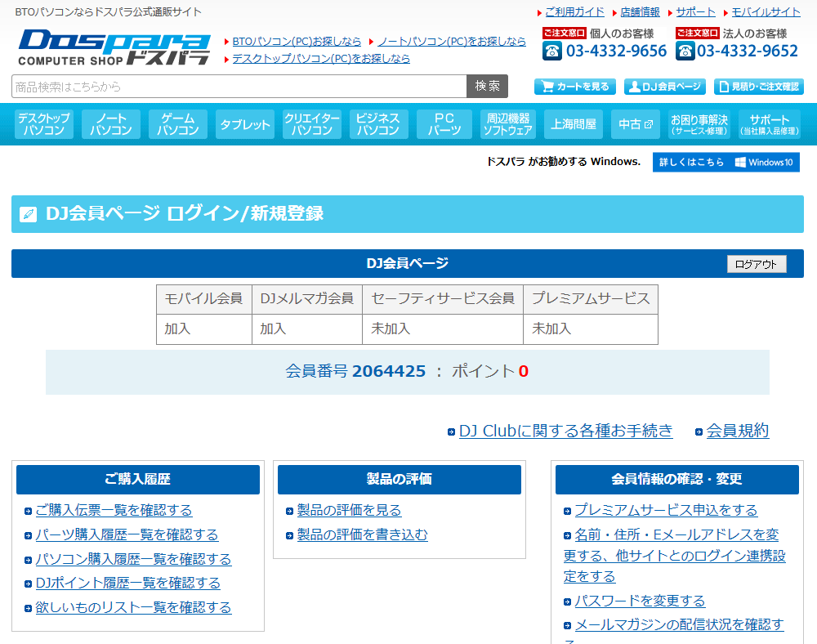
Task: Select the ゲームパソコン menu item
Action: tap(177, 124)
